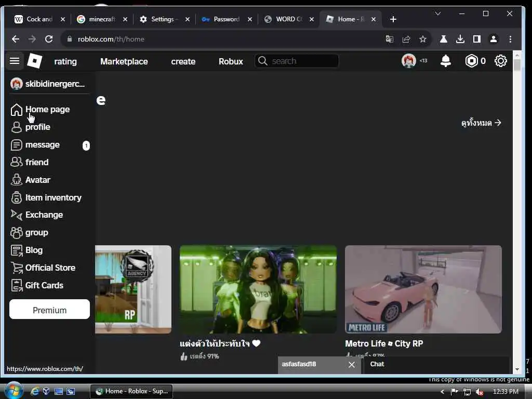Image resolution: width=532 pixels, height=399 pixels.
Task: Click the Gift Cards icon
Action: point(16,285)
